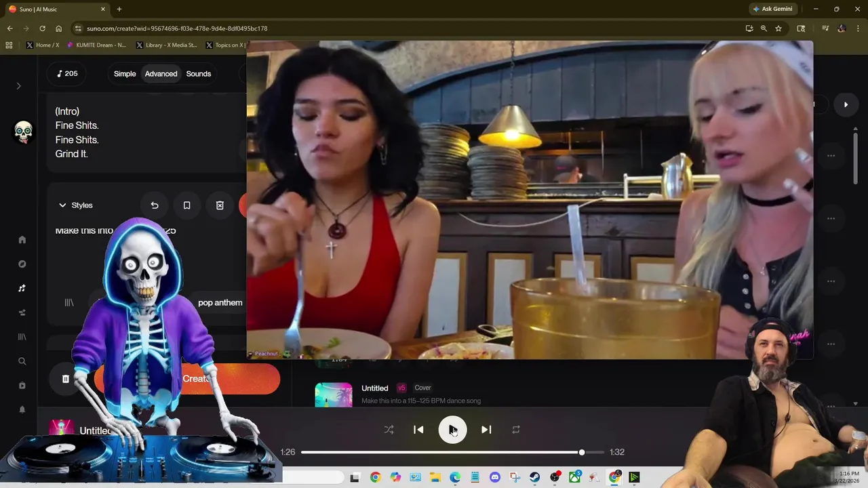Reload the Suno page
Viewport: 868px width, 488px height.
[42, 28]
